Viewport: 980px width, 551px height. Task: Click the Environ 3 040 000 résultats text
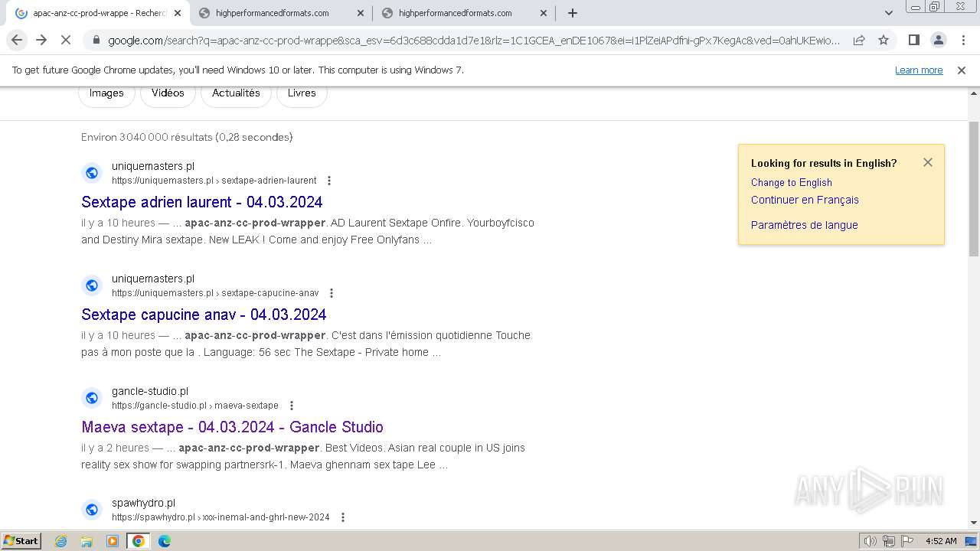pos(187,137)
